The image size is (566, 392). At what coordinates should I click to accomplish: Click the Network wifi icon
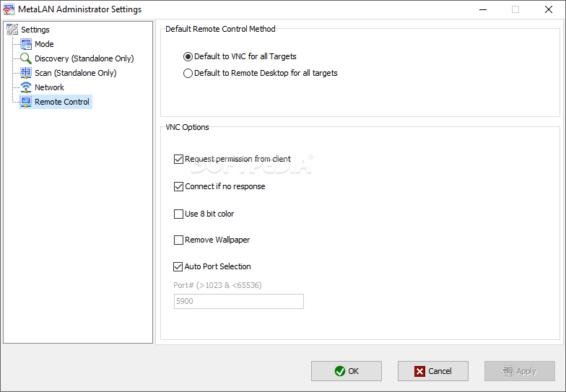[26, 87]
